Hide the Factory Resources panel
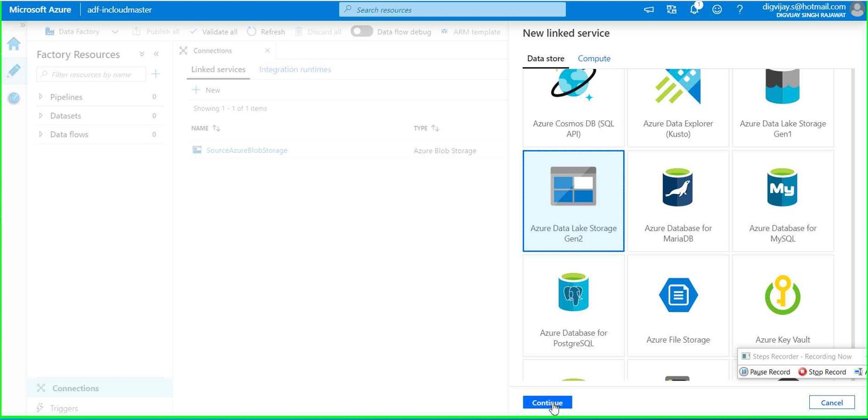 click(x=156, y=54)
